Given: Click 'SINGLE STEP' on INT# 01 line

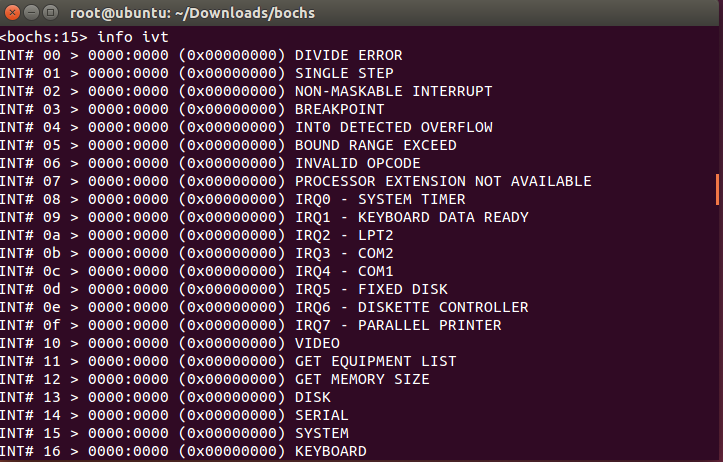Looking at the screenshot, I should (344, 73).
